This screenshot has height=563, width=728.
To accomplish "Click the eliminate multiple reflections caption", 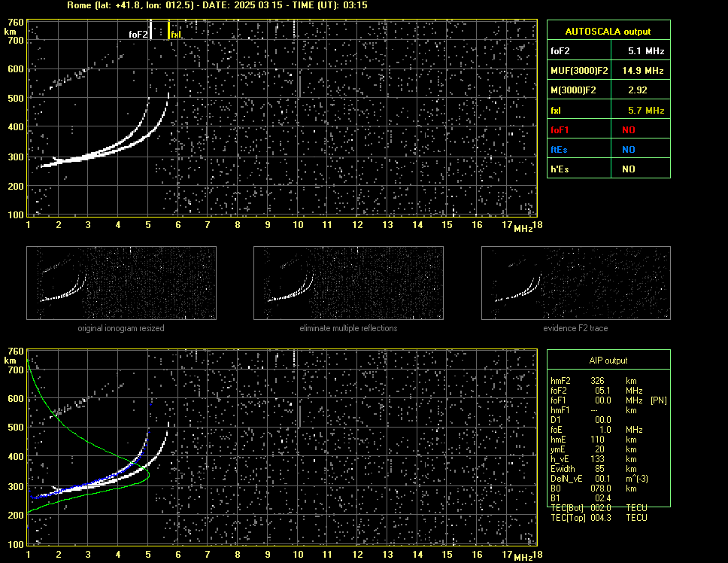I will pos(348,328).
